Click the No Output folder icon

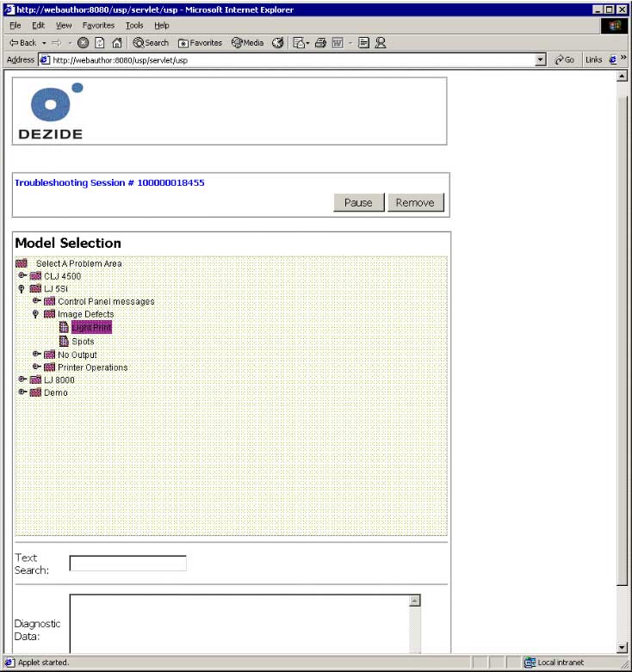(50, 354)
